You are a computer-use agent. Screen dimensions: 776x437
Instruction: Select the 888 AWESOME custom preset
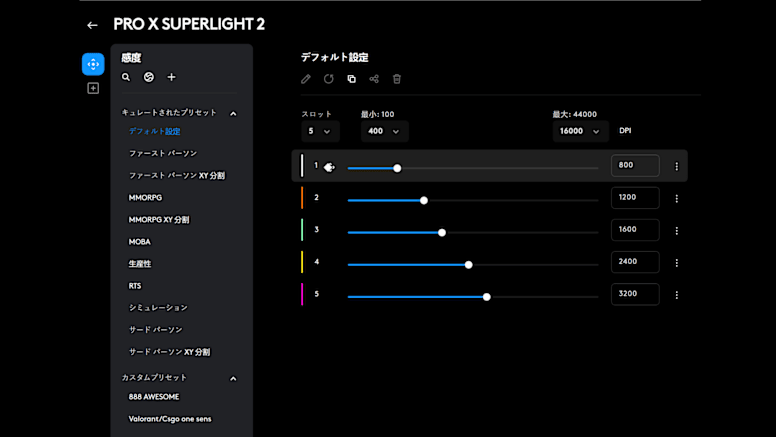click(153, 397)
